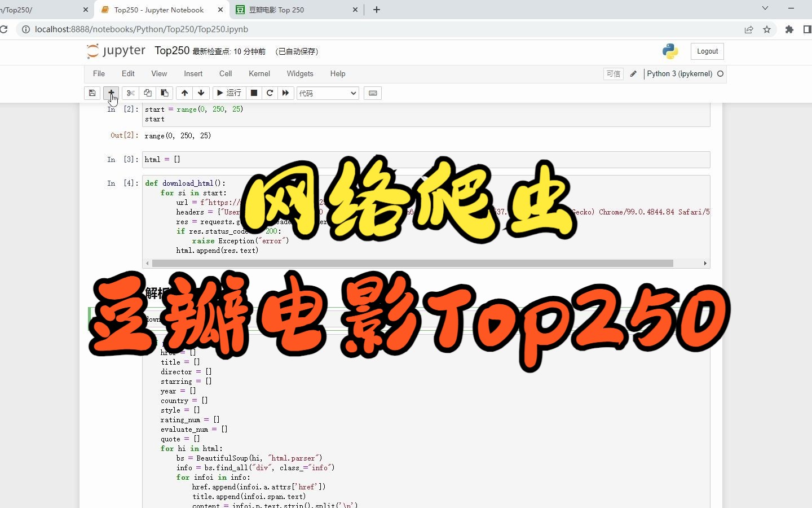Open the Cell menu
This screenshot has height=508, width=812.
[x=226, y=74]
